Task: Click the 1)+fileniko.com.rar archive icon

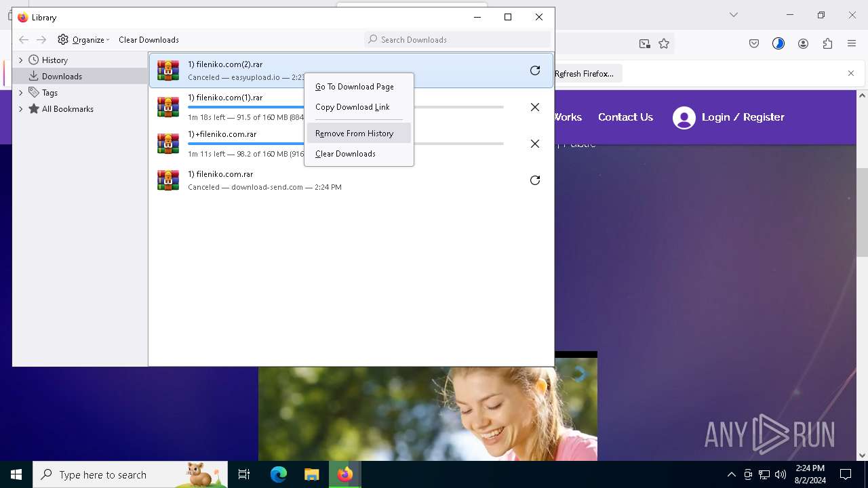Action: (x=168, y=144)
